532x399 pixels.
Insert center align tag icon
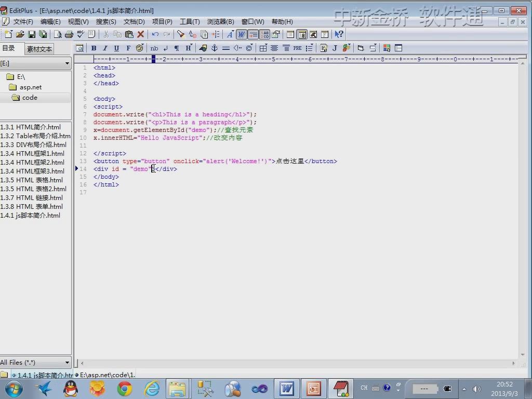[x=274, y=48]
